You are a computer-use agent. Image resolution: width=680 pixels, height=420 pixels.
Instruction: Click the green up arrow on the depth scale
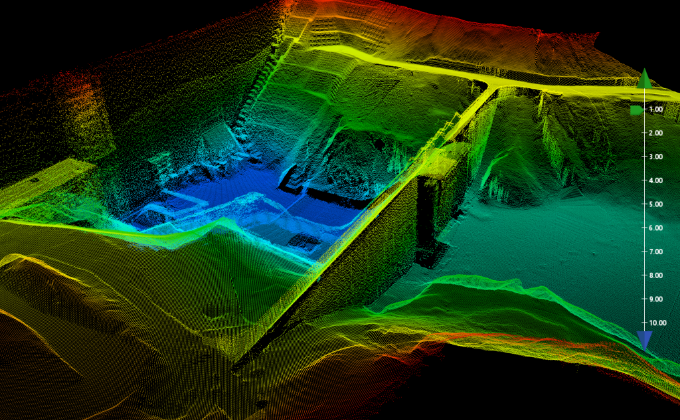coord(644,79)
